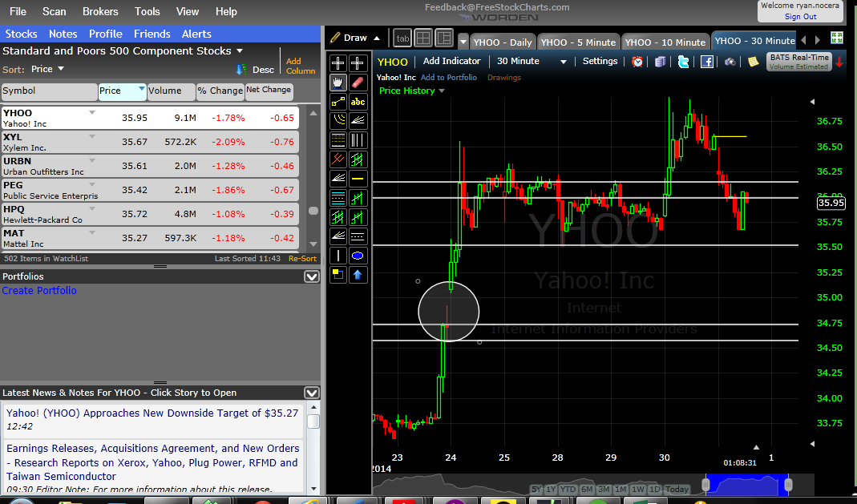Choose the abc text annotation tool
This screenshot has width=857, height=504.
(358, 101)
